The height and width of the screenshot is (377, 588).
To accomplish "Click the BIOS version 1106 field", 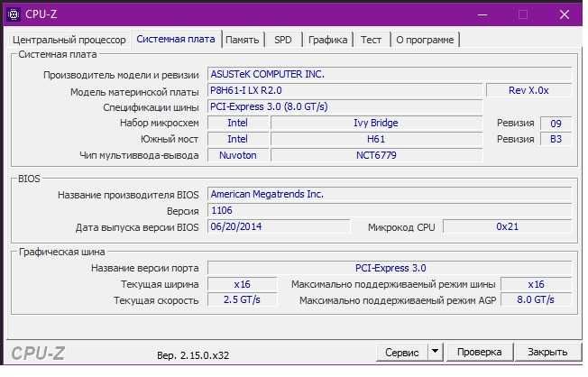I will [x=390, y=210].
